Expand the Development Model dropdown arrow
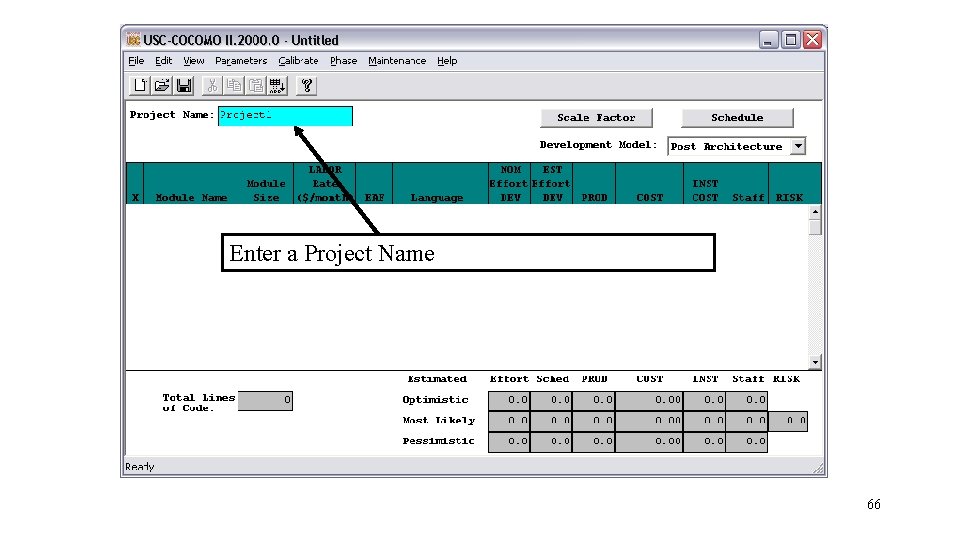 798,146
